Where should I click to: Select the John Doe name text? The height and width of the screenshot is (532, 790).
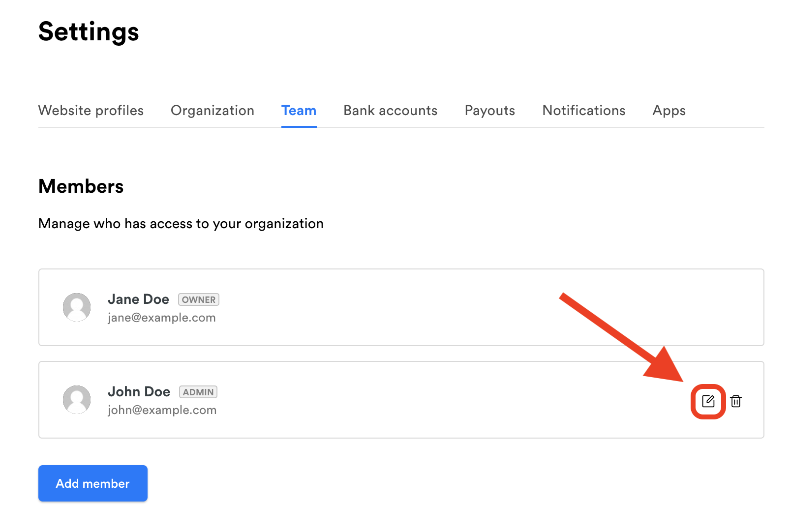(139, 391)
